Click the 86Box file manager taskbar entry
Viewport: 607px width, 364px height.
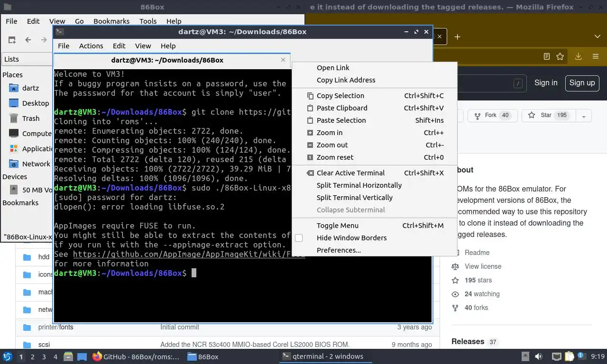(203, 356)
